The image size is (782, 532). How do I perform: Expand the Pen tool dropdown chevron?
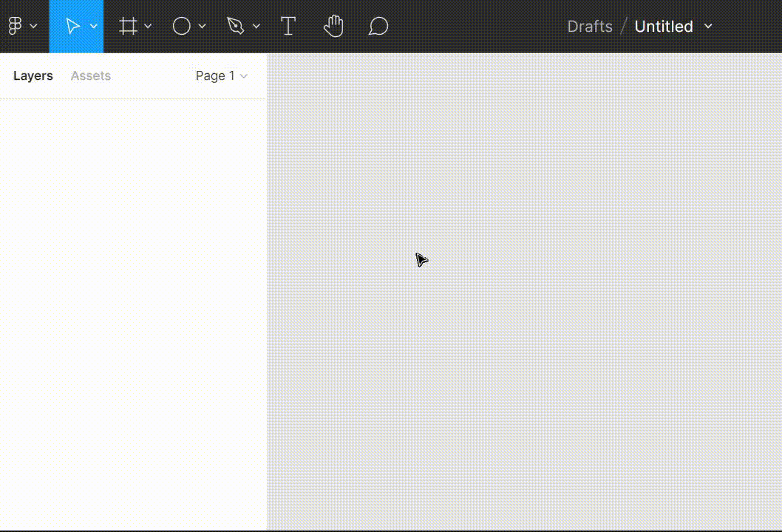coord(256,26)
